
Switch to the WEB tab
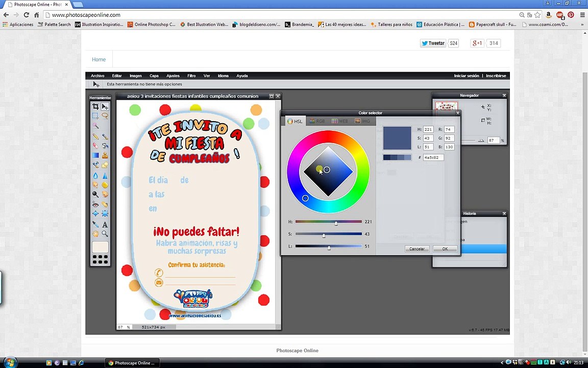point(340,121)
